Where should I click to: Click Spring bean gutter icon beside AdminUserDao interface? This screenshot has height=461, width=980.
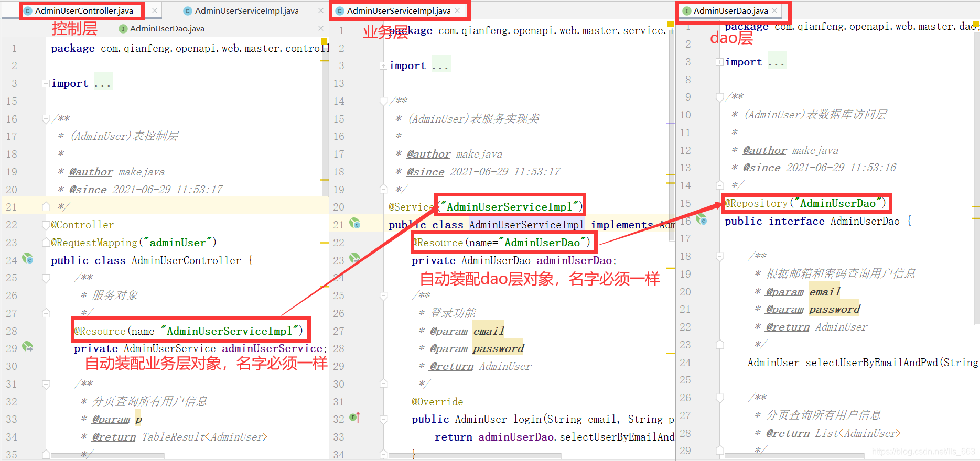(701, 219)
